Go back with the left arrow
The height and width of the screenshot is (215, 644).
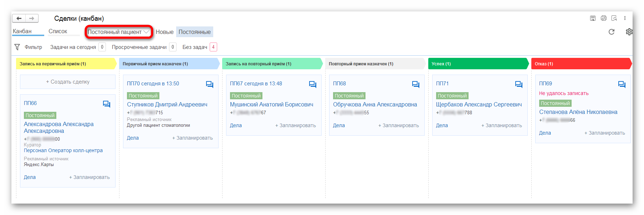[x=19, y=18]
